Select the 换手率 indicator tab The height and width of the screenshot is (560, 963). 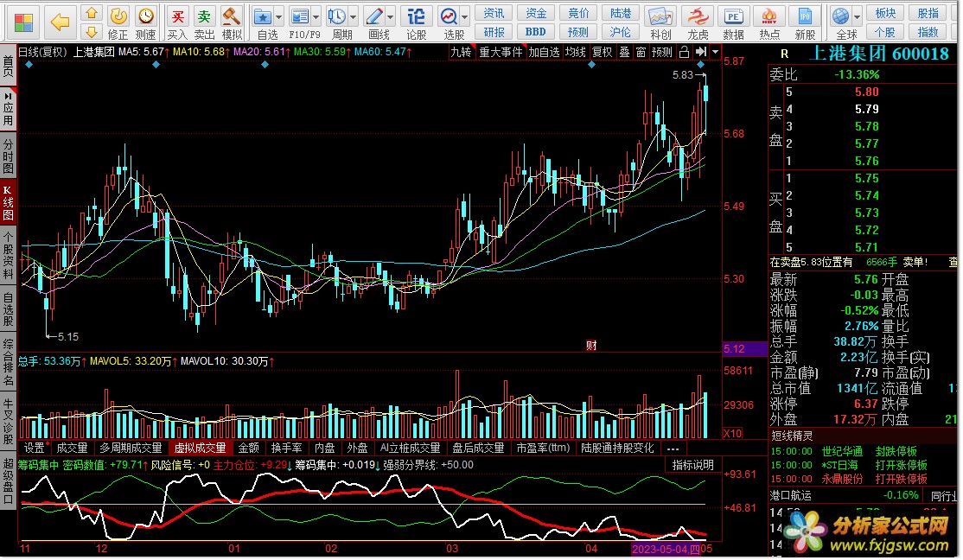286,449
